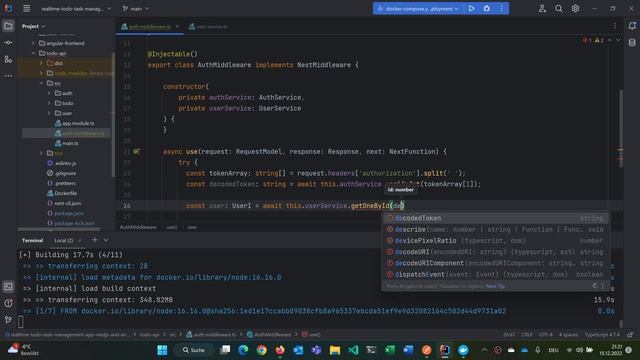Open more run actions menu
640x360 pixels.
click(502, 8)
